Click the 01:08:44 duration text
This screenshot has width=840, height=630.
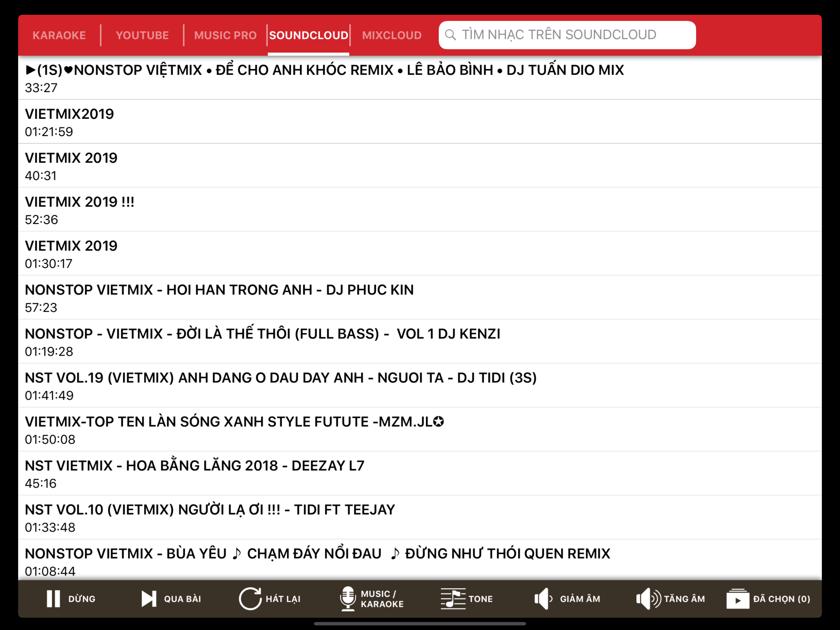(50, 571)
